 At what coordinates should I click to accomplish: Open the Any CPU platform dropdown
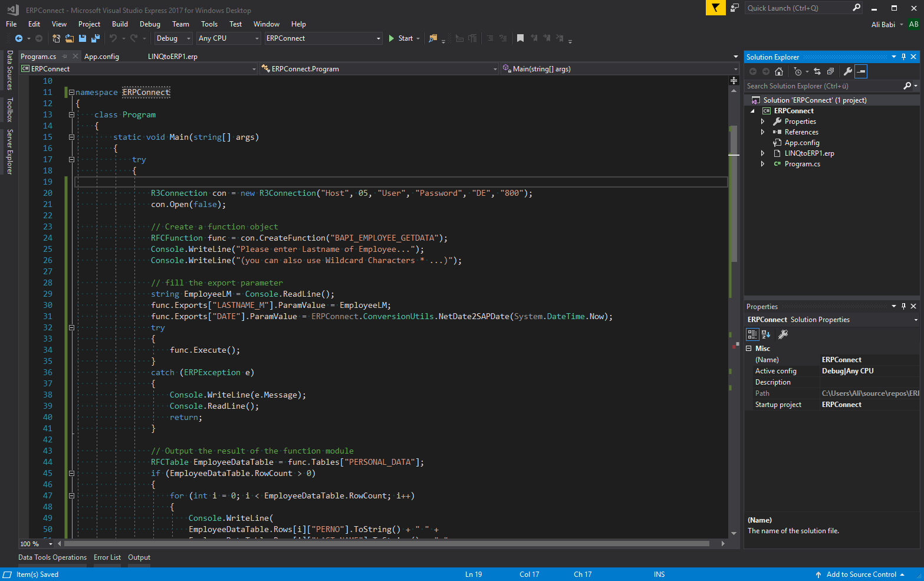click(x=229, y=38)
